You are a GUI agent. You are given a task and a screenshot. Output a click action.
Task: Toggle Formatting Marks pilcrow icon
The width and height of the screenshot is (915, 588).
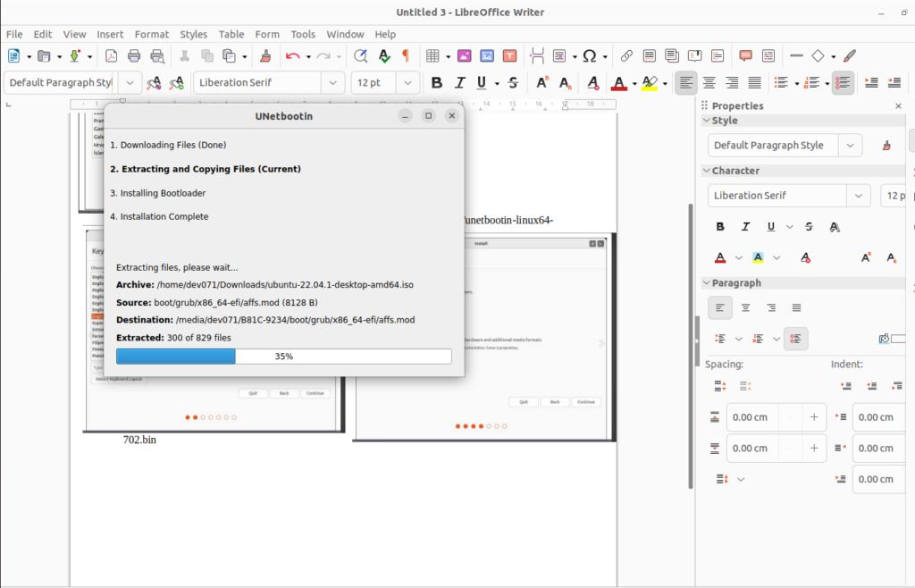[406, 56]
